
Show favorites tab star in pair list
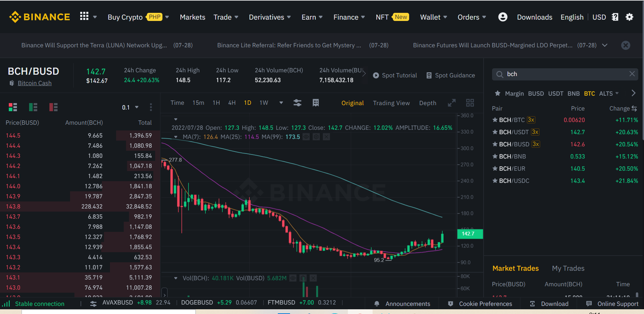click(497, 93)
